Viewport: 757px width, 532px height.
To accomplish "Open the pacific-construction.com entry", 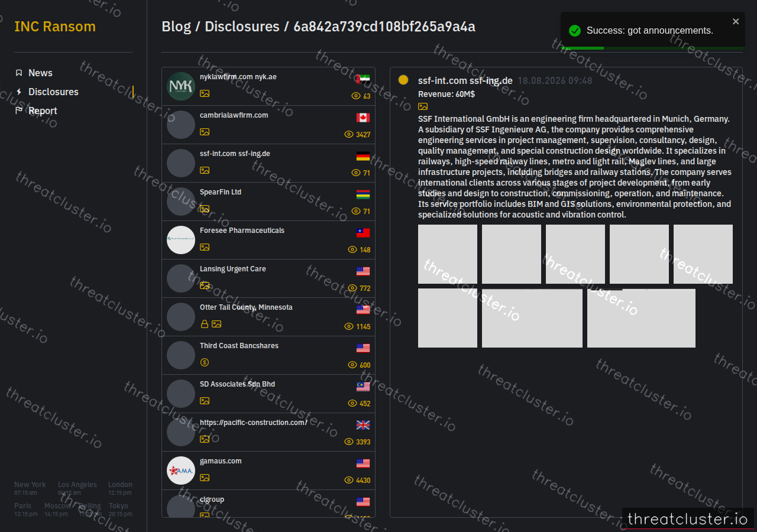I will 268,432.
